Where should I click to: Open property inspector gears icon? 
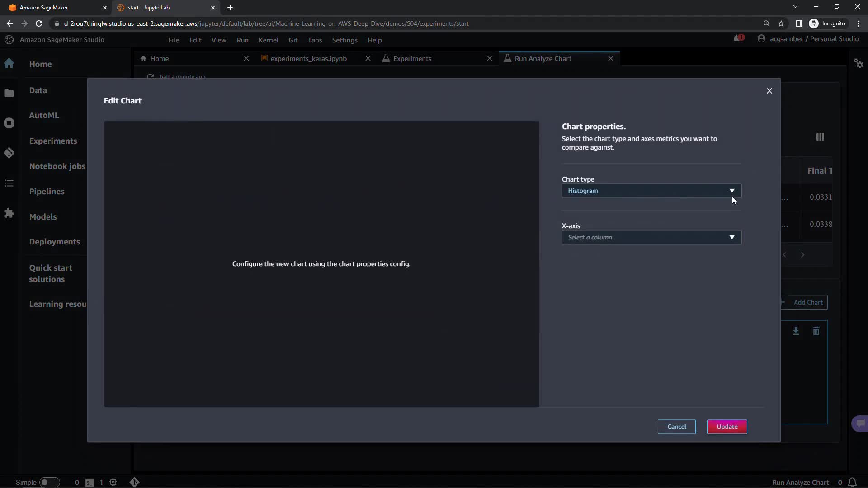(x=858, y=63)
